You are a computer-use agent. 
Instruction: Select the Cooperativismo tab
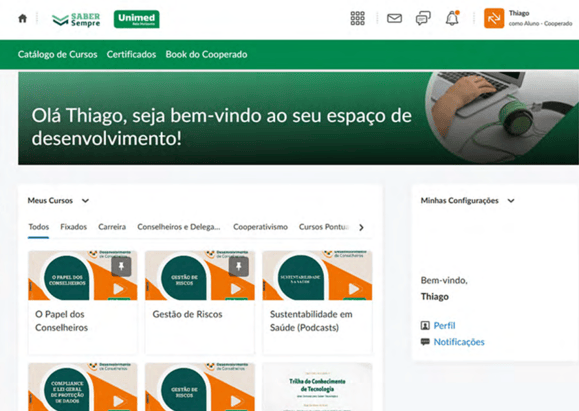[x=260, y=227]
